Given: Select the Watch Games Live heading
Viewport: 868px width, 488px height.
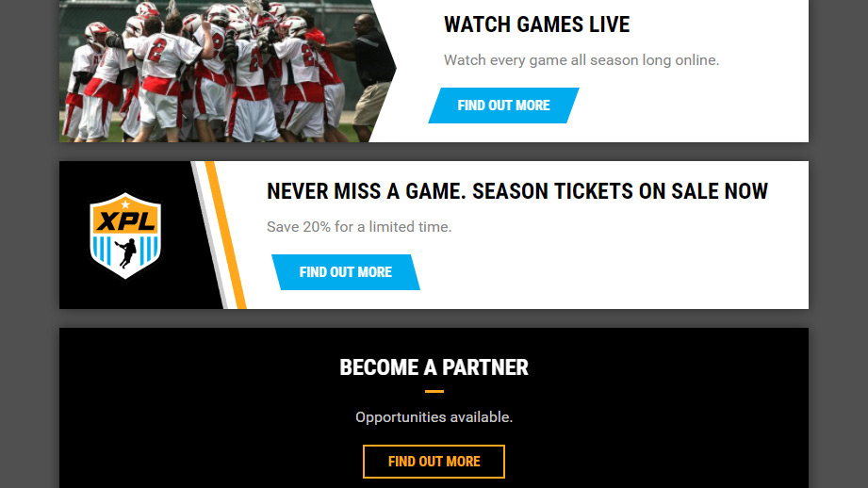Looking at the screenshot, I should pyautogui.click(x=537, y=24).
